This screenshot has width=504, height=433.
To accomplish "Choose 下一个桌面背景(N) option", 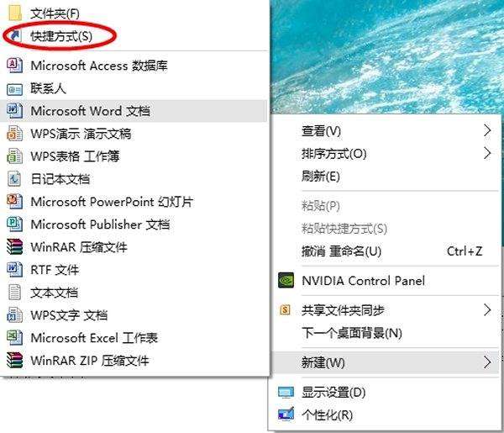I will 352,333.
